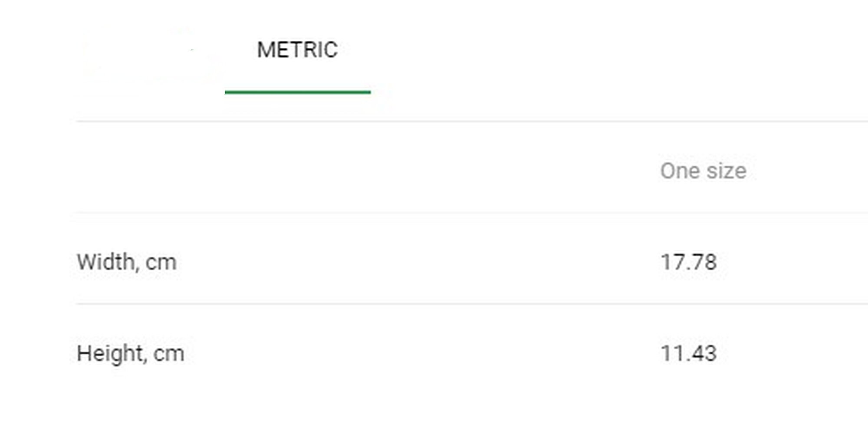Image resolution: width=868 pixels, height=434 pixels.
Task: Click the Width, cm row label
Action: pyautogui.click(x=127, y=263)
